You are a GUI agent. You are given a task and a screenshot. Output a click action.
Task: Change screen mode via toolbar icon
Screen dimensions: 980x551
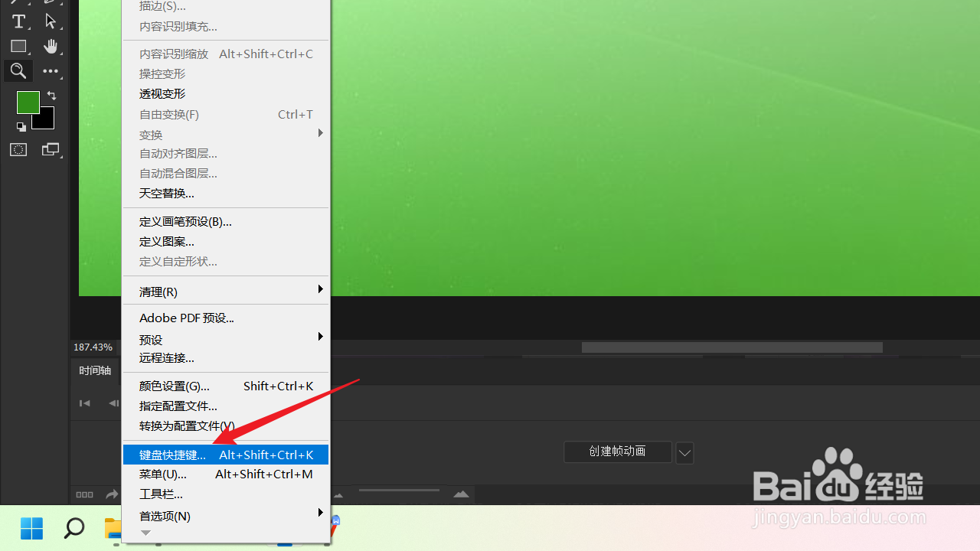pyautogui.click(x=51, y=150)
